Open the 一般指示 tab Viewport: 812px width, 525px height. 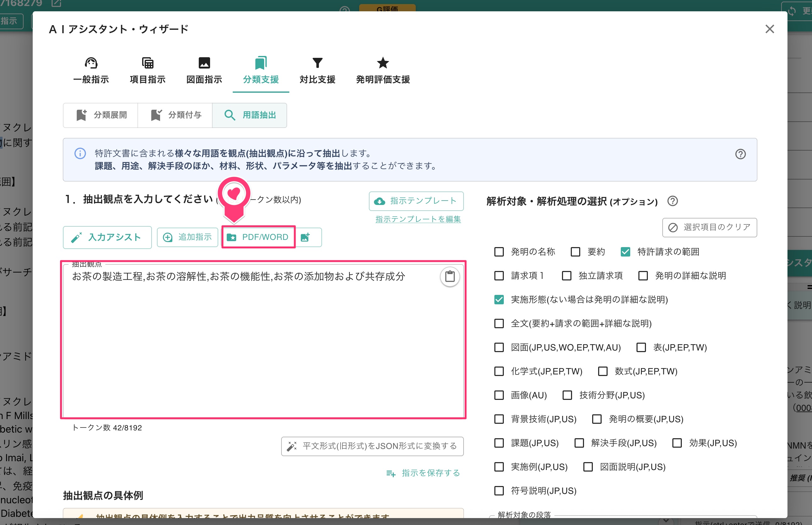[x=91, y=71]
